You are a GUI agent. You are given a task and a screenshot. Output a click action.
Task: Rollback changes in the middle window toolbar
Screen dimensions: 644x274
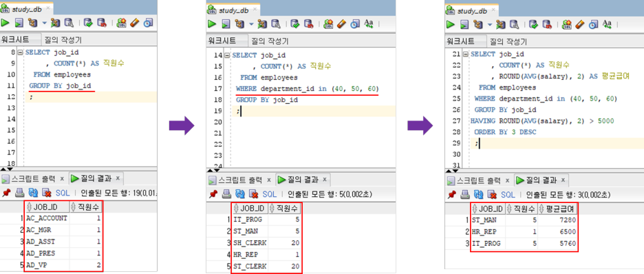click(x=308, y=24)
